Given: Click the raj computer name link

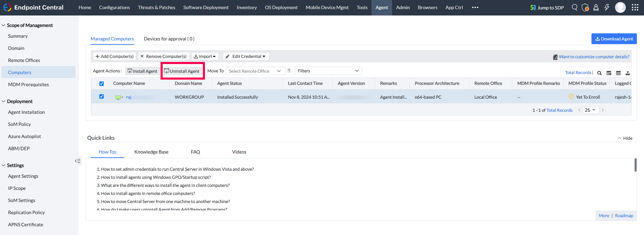Looking at the screenshot, I should (129, 97).
